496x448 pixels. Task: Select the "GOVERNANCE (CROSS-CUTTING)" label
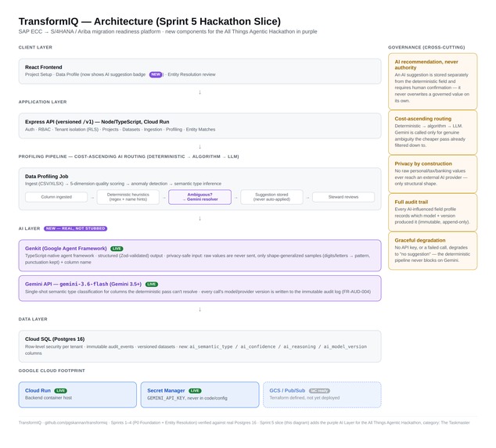tap(426, 47)
